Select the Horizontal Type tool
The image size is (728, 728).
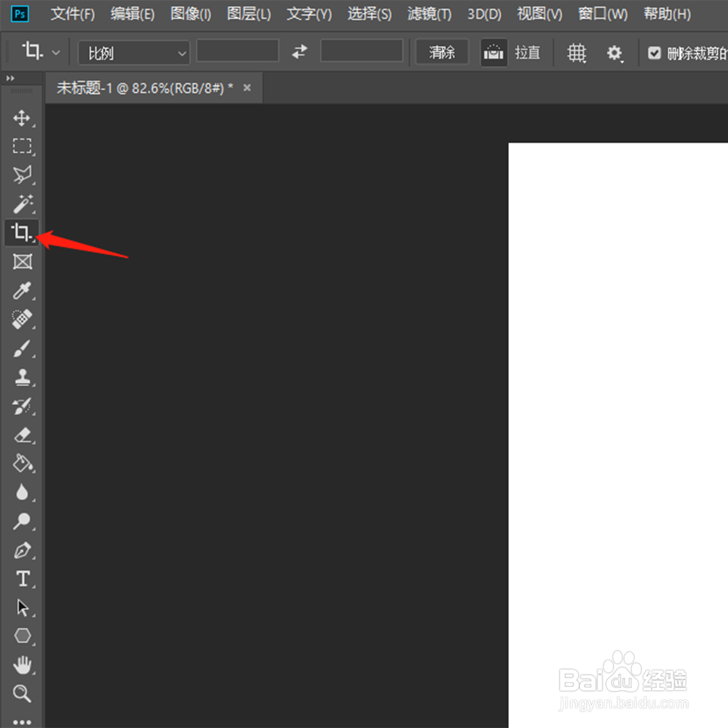tap(22, 579)
